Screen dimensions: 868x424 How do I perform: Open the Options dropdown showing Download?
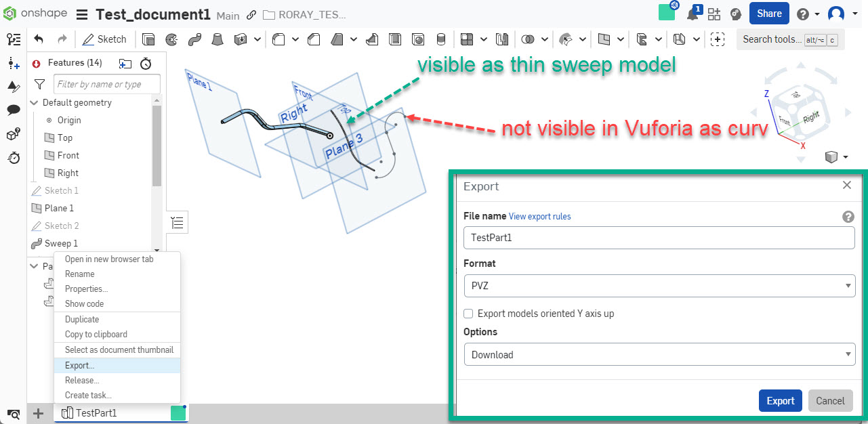click(x=658, y=354)
